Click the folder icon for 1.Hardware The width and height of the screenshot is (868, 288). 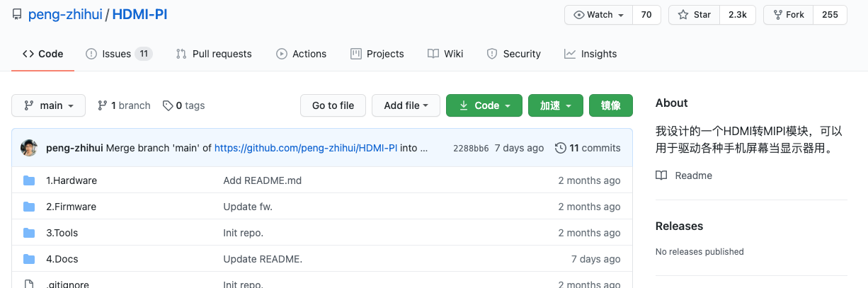29,180
